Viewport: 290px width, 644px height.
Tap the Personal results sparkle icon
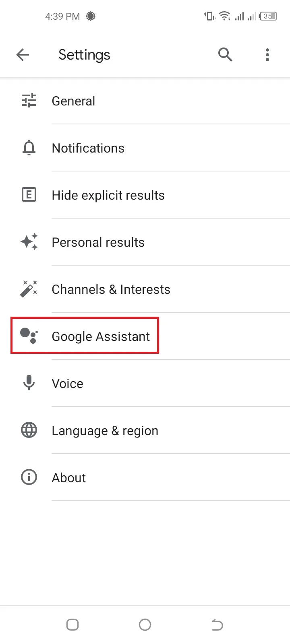click(29, 242)
